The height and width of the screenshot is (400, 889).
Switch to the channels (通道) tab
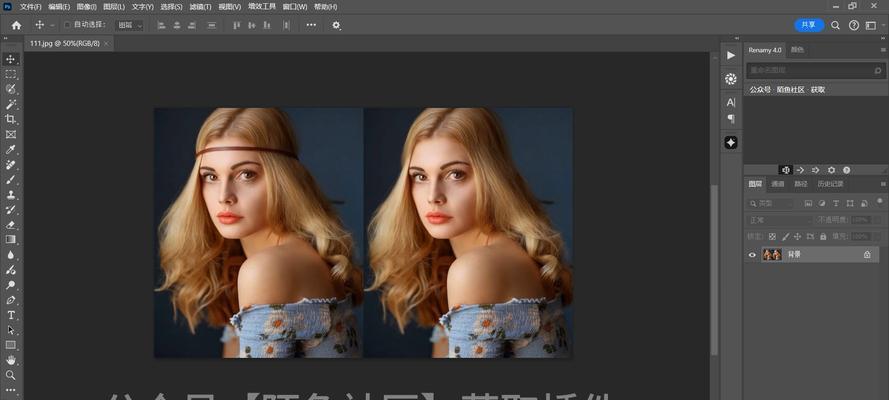(x=778, y=184)
